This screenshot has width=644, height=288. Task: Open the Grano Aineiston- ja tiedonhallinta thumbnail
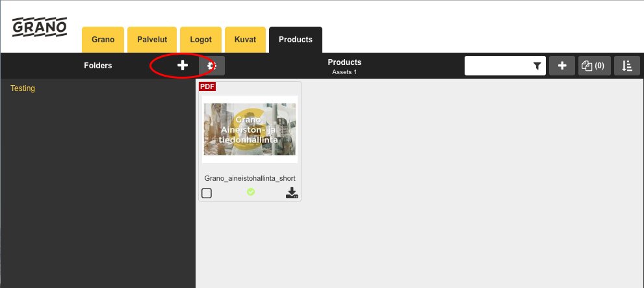click(250, 129)
